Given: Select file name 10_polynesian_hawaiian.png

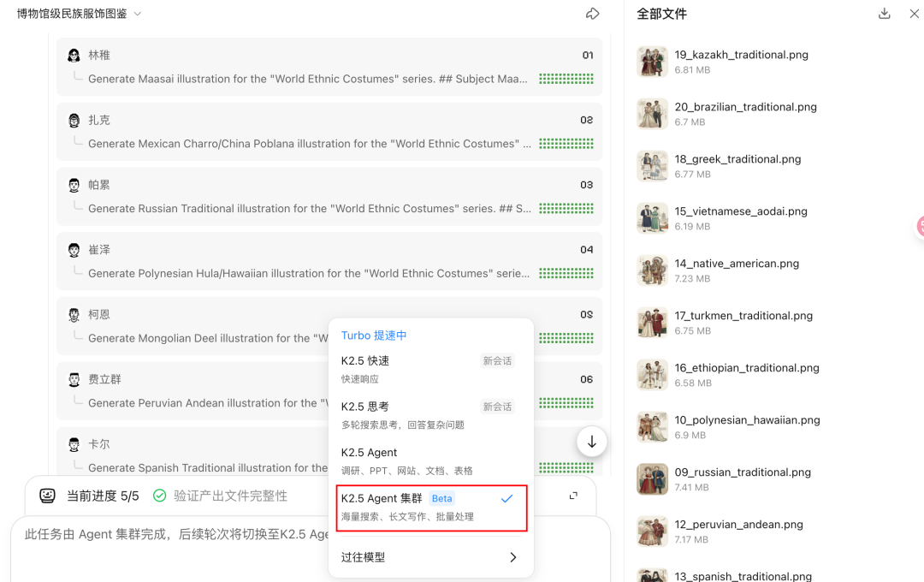Looking at the screenshot, I should coord(747,420).
